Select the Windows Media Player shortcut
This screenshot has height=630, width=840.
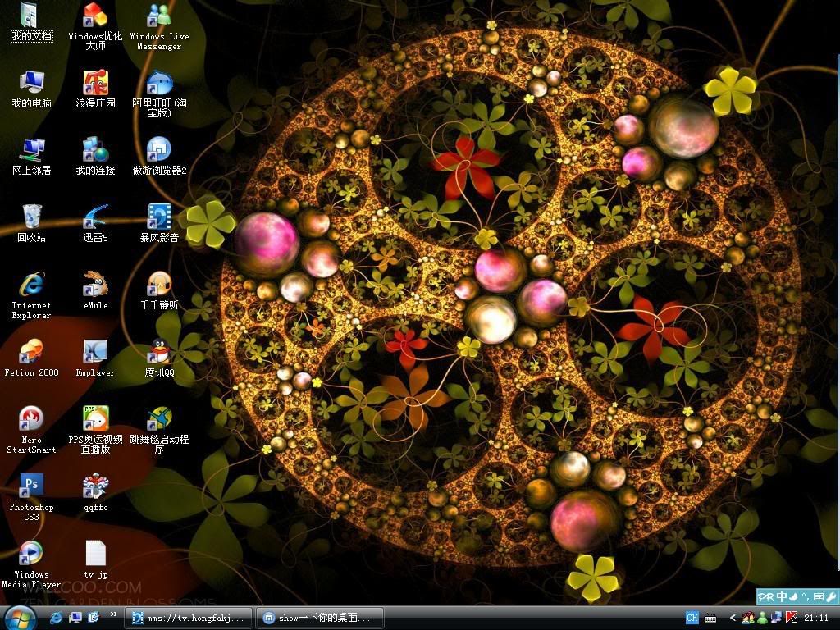click(x=31, y=554)
